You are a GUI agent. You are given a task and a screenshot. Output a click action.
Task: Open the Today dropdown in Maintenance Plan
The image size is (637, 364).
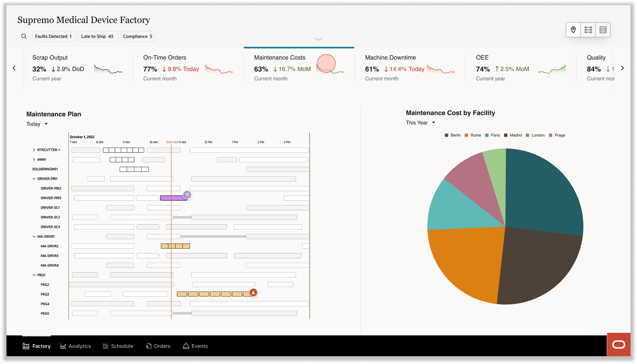point(37,124)
